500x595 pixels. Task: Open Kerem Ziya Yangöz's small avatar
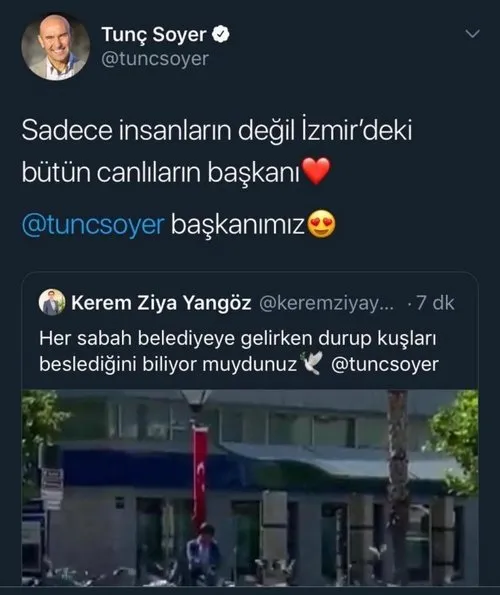coord(52,302)
